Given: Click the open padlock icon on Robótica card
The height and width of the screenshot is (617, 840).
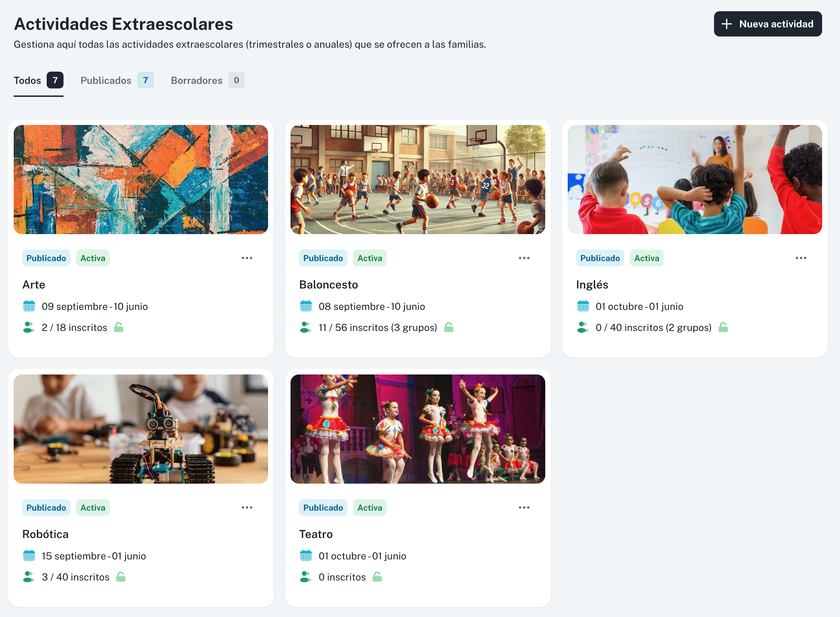Looking at the screenshot, I should [x=121, y=577].
